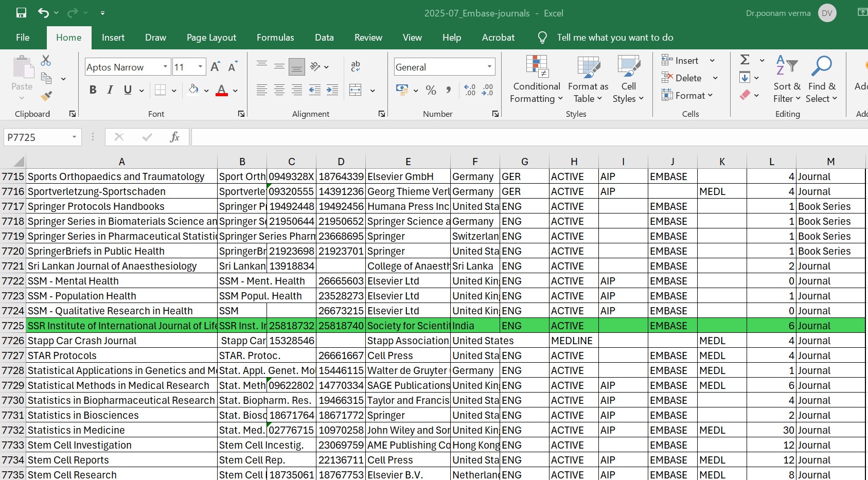Open the Format as Table gallery
The width and height of the screenshot is (868, 480).
pos(588,79)
